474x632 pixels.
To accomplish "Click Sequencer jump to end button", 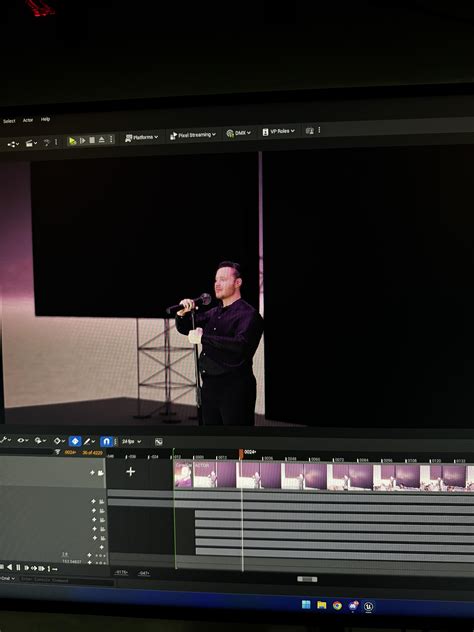I will pyautogui.click(x=41, y=568).
